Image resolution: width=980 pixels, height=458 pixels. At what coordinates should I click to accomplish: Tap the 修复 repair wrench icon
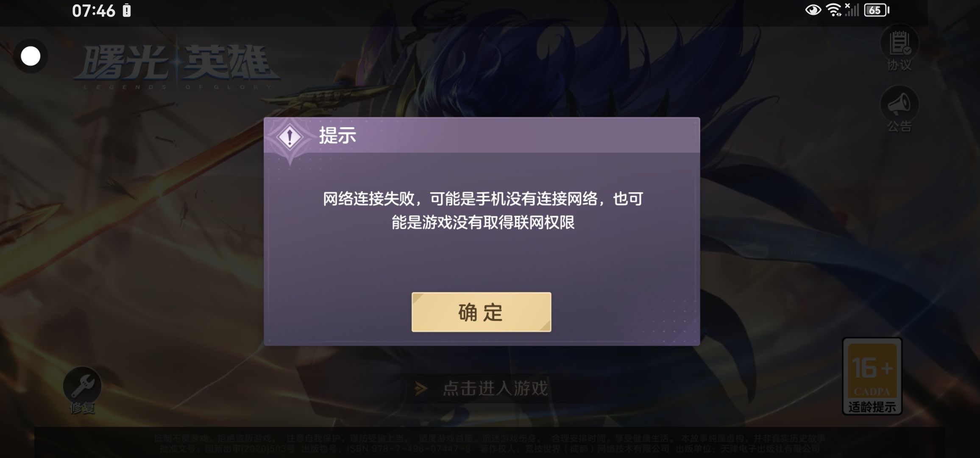coord(82,390)
